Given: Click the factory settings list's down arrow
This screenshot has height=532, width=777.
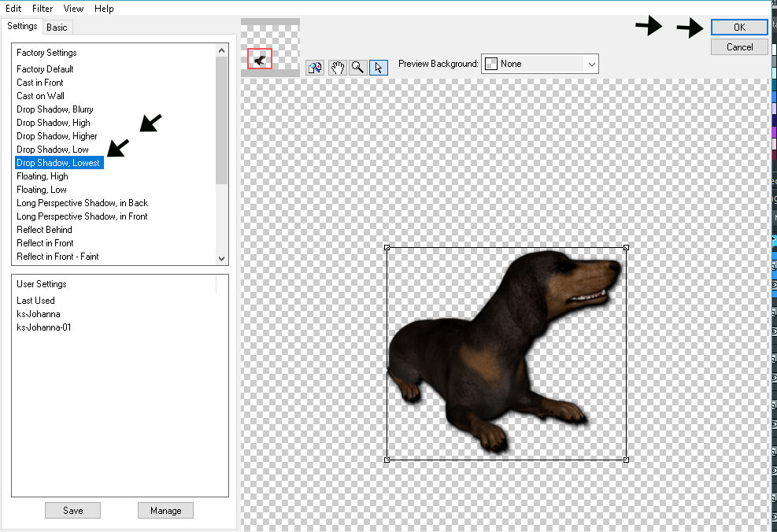Looking at the screenshot, I should 221,259.
